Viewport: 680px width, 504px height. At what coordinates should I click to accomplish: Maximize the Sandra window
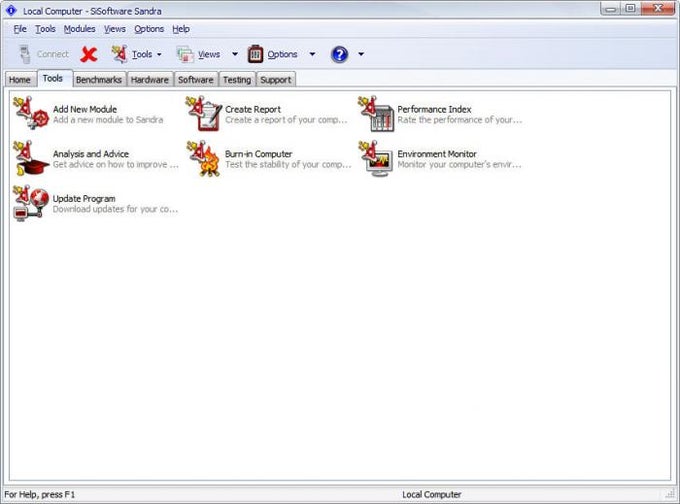630,9
